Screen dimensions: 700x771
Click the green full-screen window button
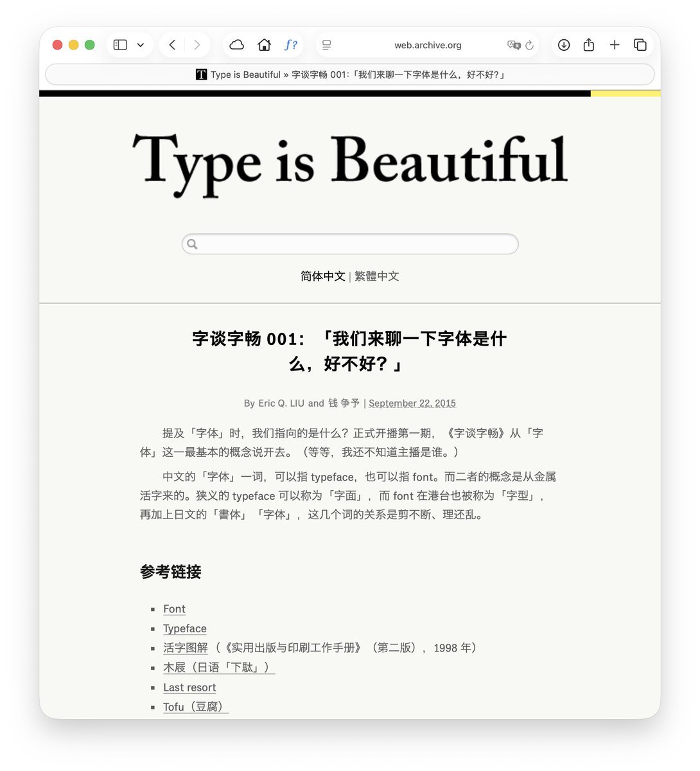pos(90,45)
